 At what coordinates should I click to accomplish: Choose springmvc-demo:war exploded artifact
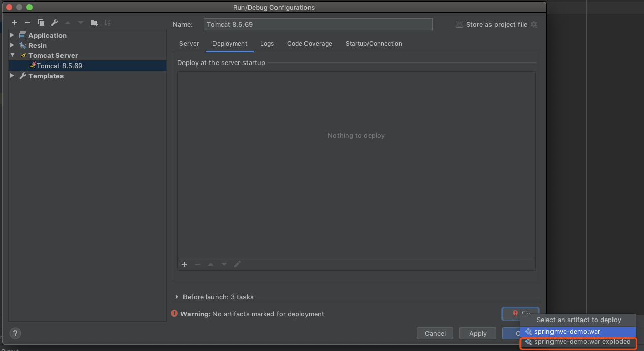click(x=578, y=342)
